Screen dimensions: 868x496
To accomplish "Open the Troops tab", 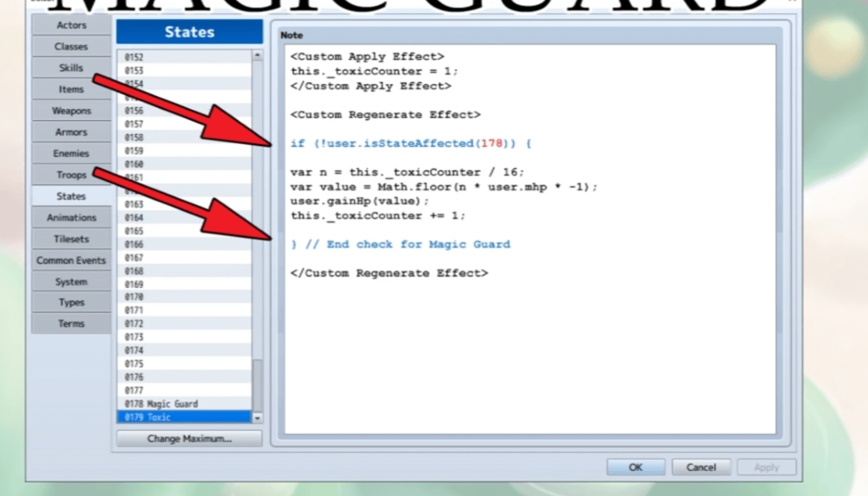I will 71,175.
